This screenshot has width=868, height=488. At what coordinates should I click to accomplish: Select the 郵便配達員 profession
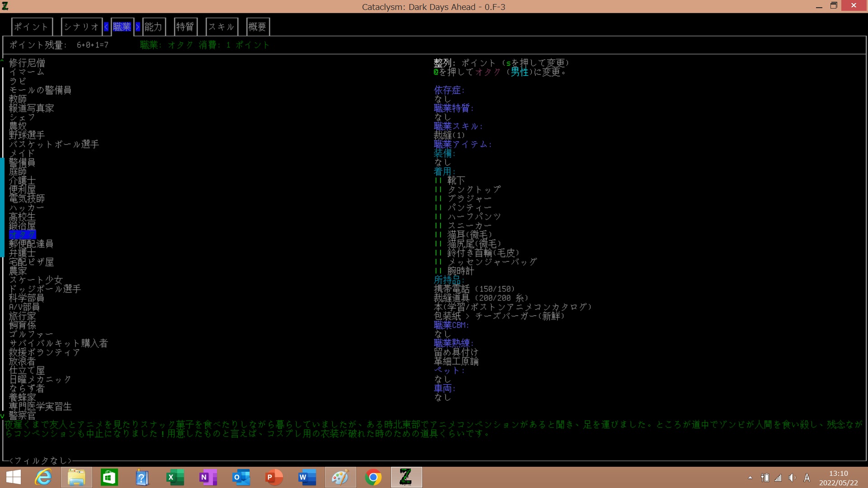[x=31, y=244]
